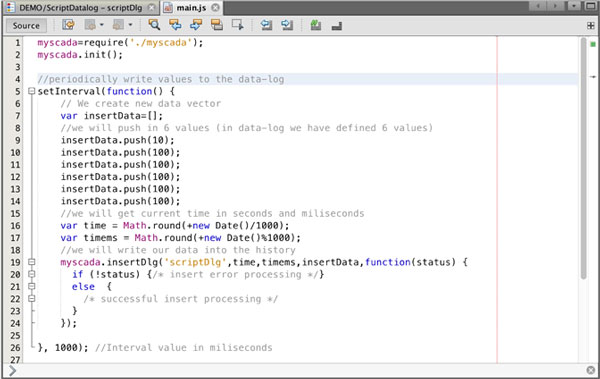The width and height of the screenshot is (600, 379).
Task: Switch to the DEMO/ScriptDatalog - scriptDlg tab
Action: point(80,8)
